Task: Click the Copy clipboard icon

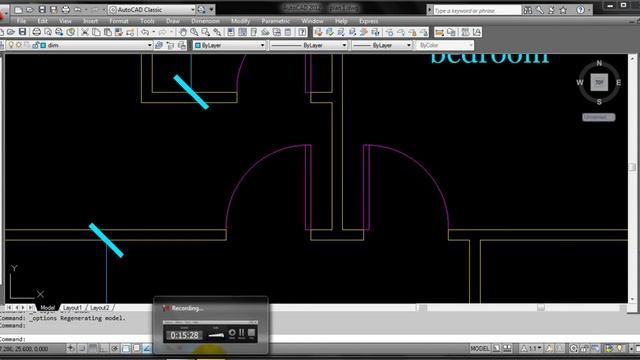Action: 96,32
